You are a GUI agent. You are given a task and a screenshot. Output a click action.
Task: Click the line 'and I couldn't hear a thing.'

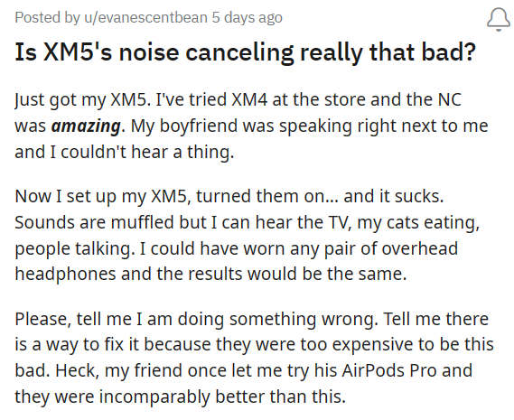click(x=125, y=152)
